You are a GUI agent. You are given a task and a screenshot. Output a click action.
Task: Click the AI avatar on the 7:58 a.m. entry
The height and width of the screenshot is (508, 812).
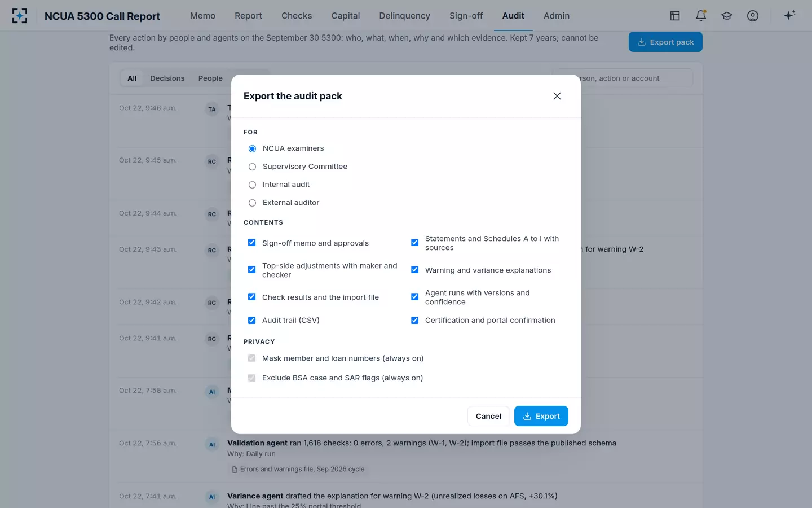pos(212,392)
